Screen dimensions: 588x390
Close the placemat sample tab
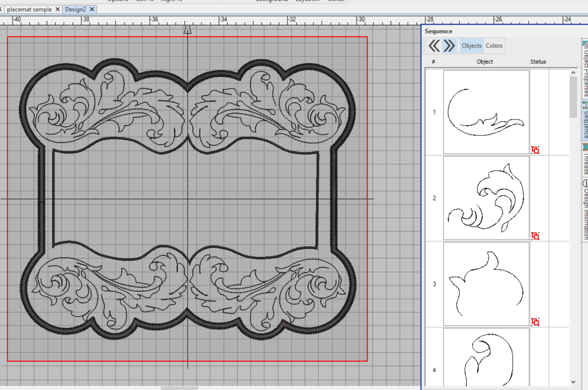(x=57, y=9)
